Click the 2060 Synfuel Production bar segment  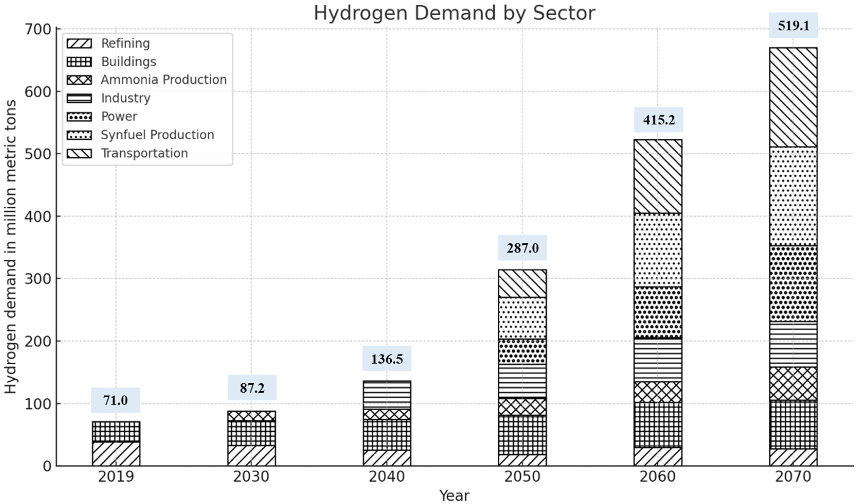coord(658,250)
